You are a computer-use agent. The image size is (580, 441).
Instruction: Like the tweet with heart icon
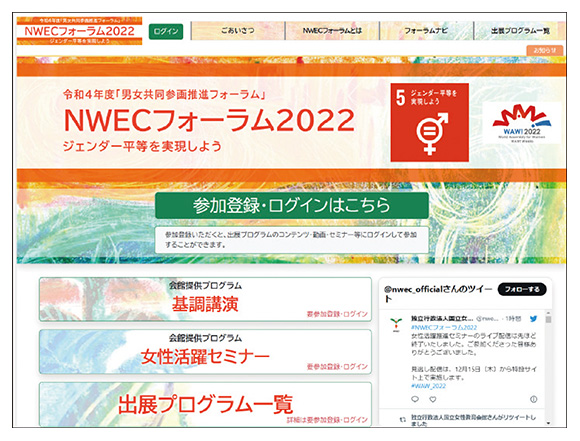click(x=433, y=399)
